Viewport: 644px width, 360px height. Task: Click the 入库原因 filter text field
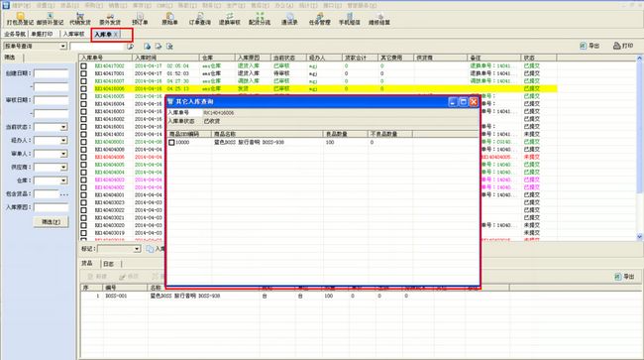51,207
